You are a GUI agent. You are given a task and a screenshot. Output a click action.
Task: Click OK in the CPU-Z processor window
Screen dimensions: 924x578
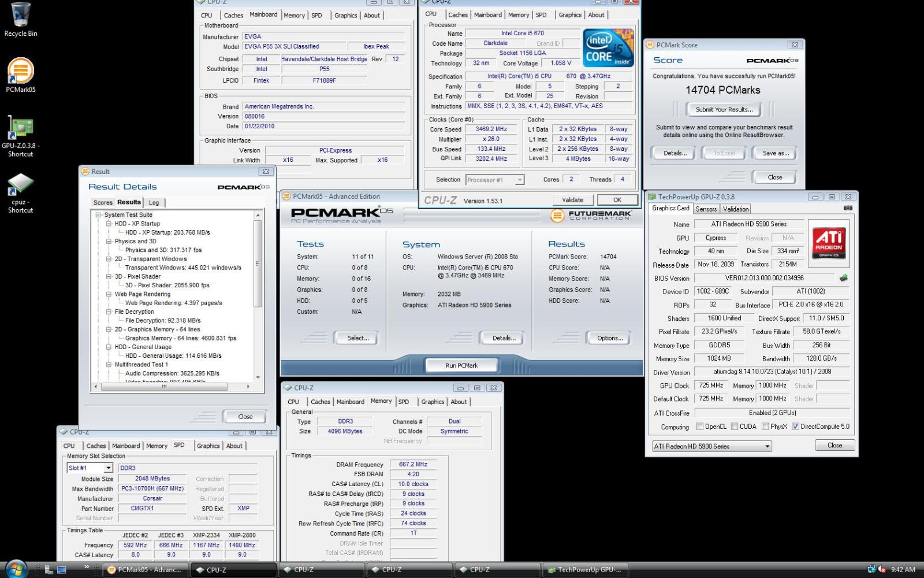tap(617, 200)
